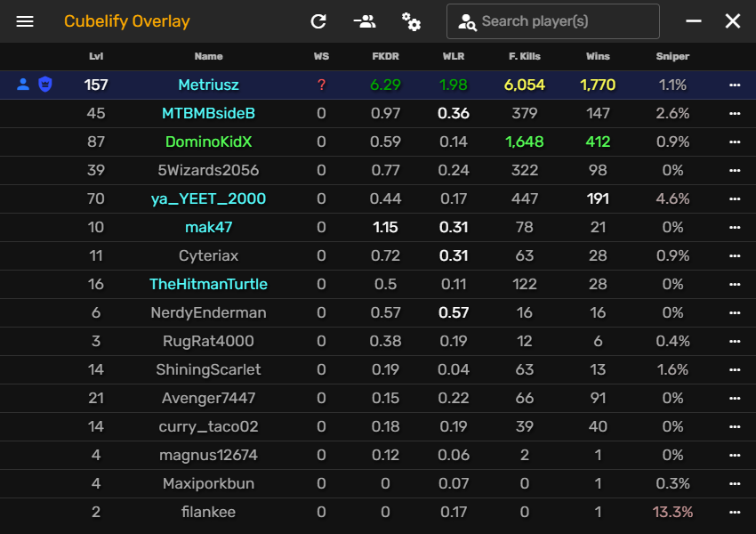The width and height of the screenshot is (756, 534).
Task: Open more options for DominoKidX row
Action: point(735,142)
